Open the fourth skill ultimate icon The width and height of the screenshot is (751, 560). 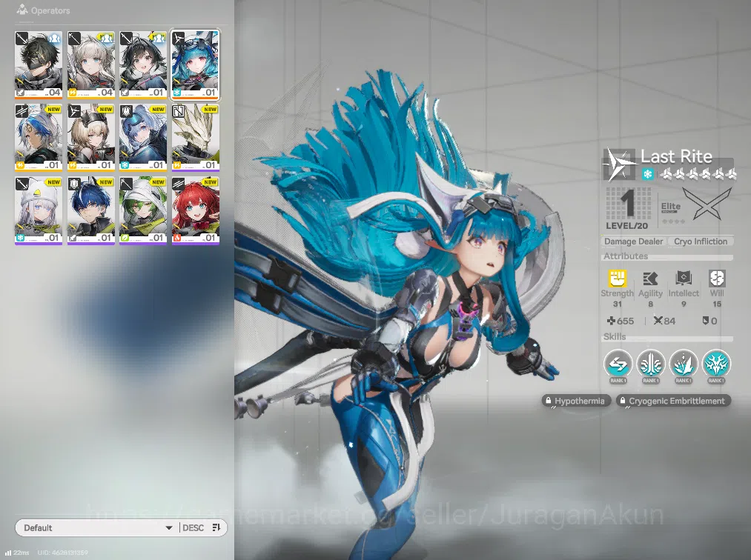pos(716,364)
